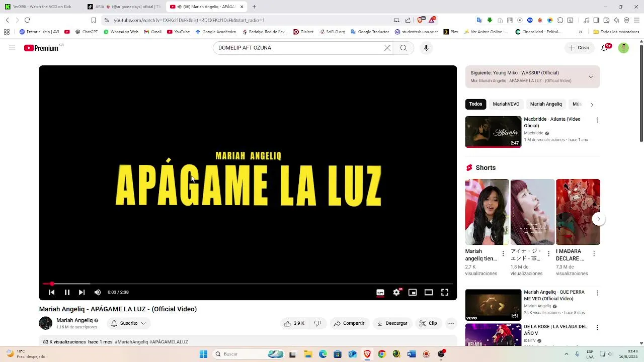
Task: Open Google Traductor bookmark
Action: pos(370,32)
